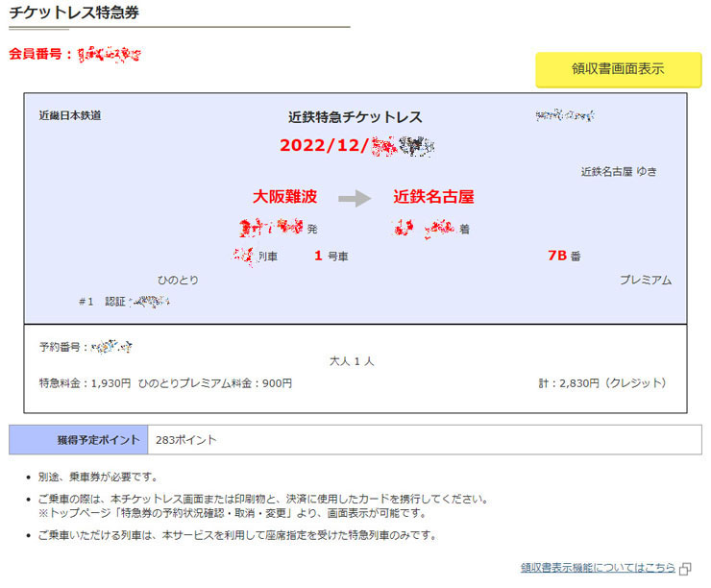Click the ご乗車いただける列車は notice line

point(237,535)
